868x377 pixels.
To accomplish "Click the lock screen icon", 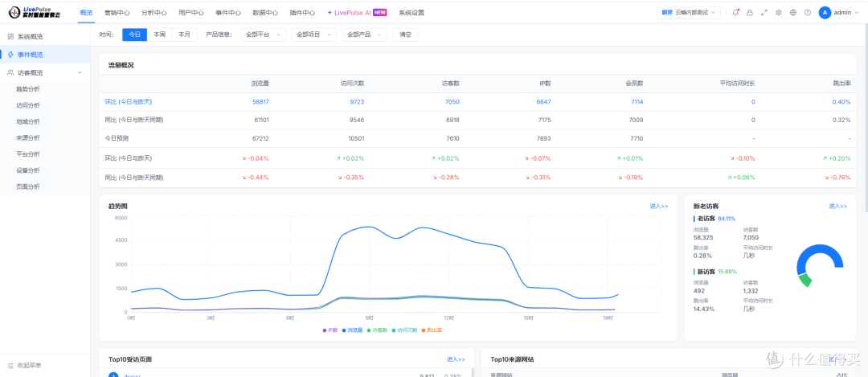I will click(750, 12).
